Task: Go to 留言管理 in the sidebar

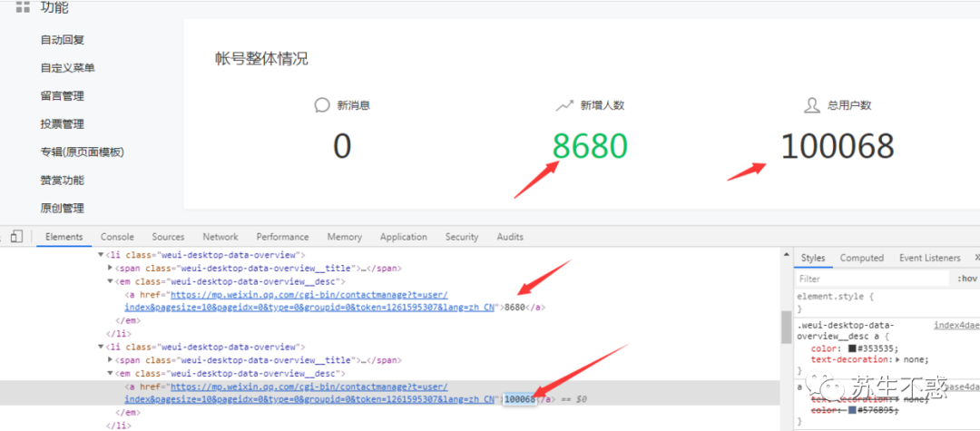Action: coord(63,95)
